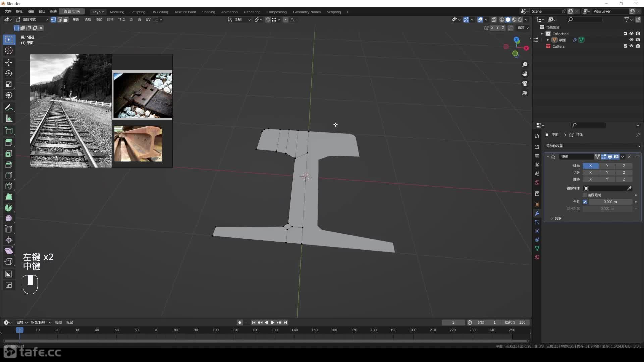The height and width of the screenshot is (362, 644).
Task: Click the viewport zoom magnifier icon
Action: [x=525, y=64]
